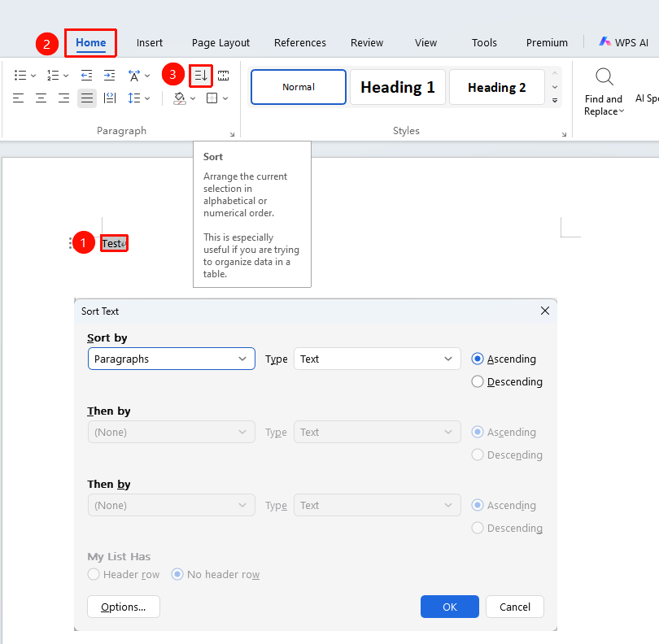
Task: Apply numbered list formatting
Action: [53, 76]
